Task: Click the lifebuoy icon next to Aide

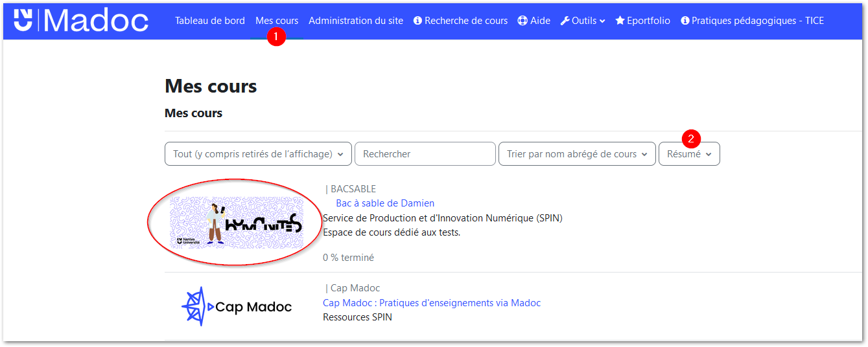Action: [x=522, y=21]
